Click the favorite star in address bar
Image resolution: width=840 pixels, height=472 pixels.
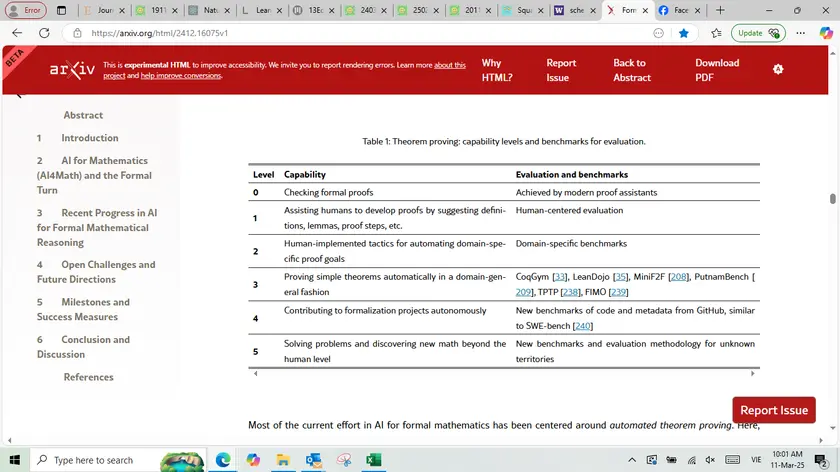[684, 33]
